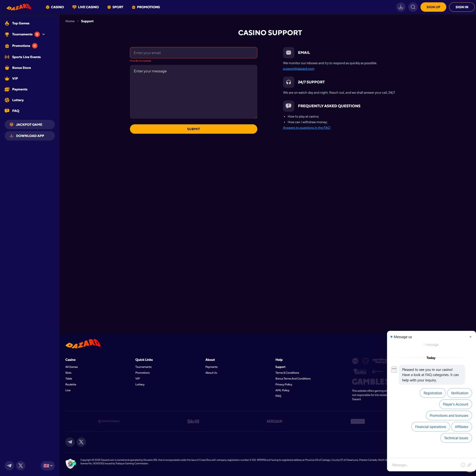Open the X social icon in footer
Image resolution: width=476 pixels, height=476 pixels.
pos(81,442)
